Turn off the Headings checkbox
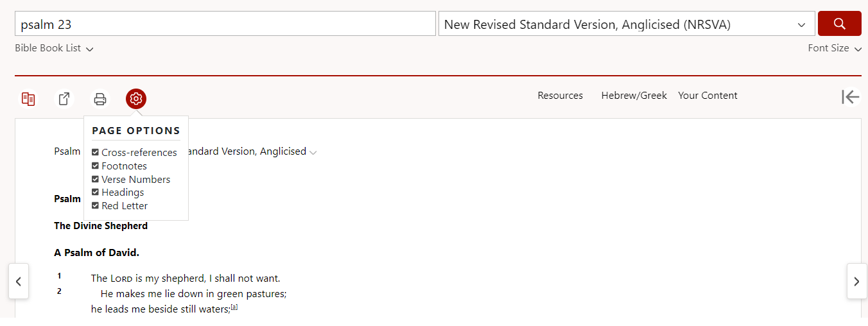The image size is (868, 326). click(x=95, y=192)
